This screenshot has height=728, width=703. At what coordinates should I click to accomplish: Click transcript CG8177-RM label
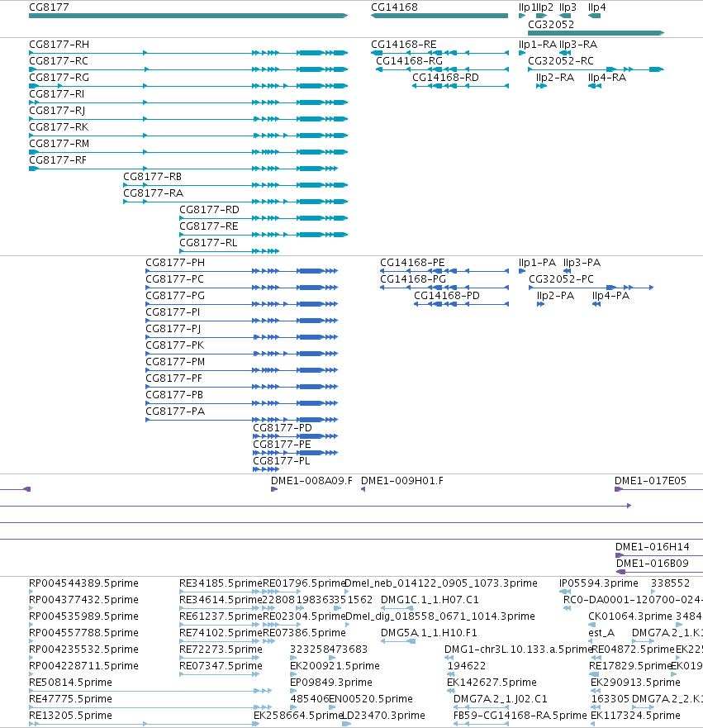click(x=59, y=144)
